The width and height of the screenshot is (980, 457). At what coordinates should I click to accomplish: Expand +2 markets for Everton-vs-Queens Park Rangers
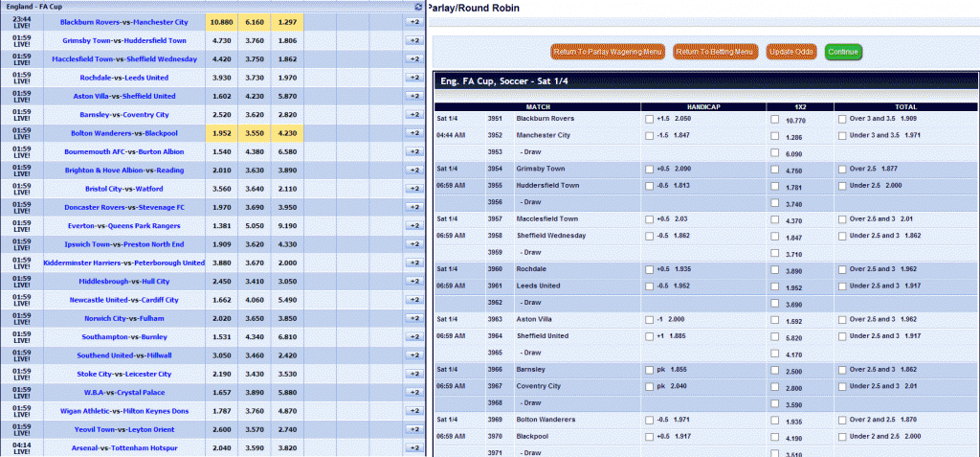click(413, 226)
